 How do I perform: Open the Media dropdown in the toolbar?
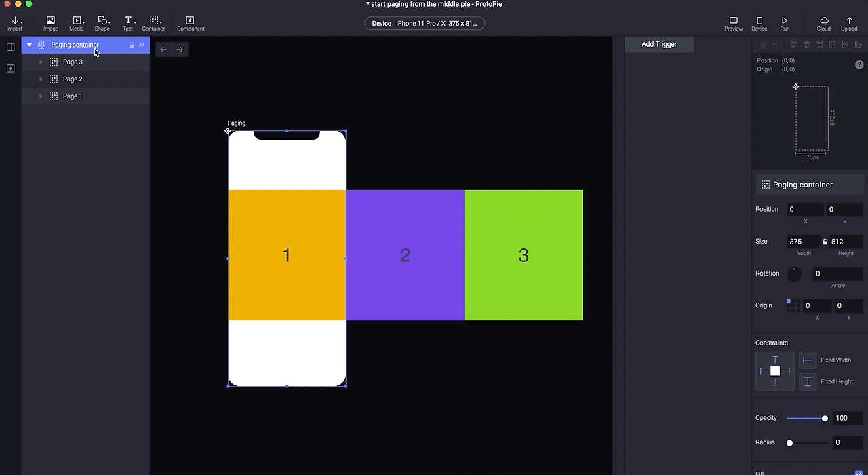77,24
